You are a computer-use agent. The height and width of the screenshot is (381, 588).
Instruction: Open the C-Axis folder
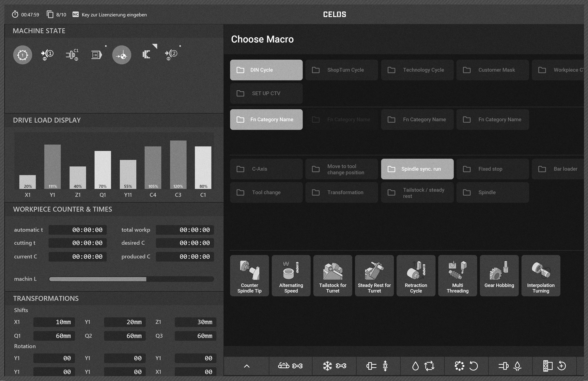[x=266, y=169]
